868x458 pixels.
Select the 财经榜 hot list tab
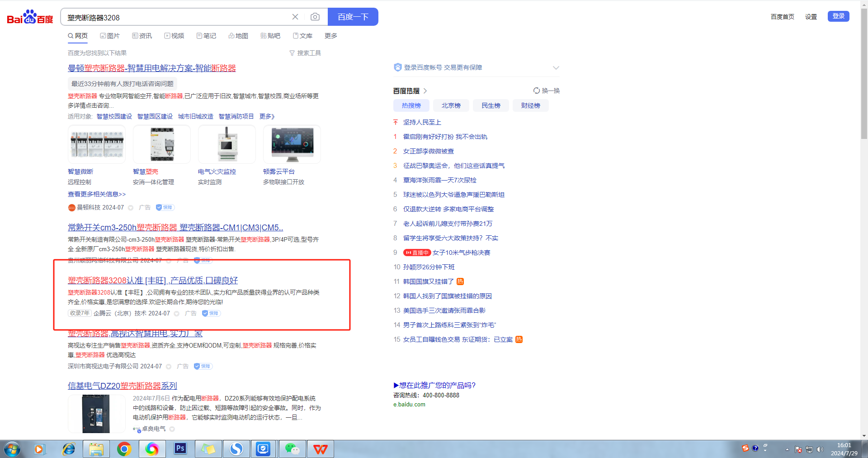[530, 105]
